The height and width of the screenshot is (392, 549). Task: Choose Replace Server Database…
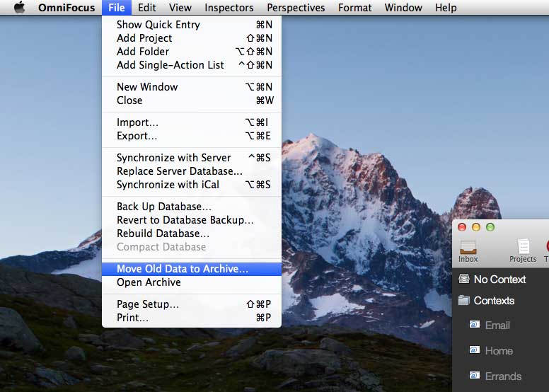(x=192, y=171)
